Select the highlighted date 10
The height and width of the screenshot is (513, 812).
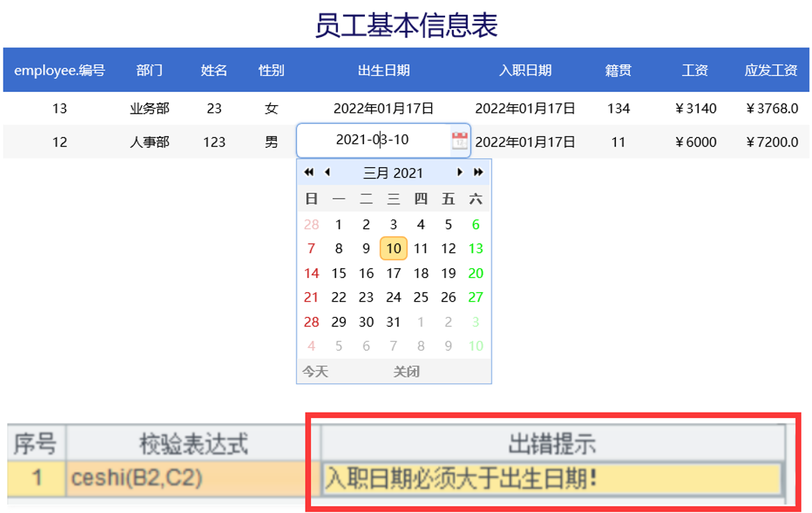pyautogui.click(x=393, y=248)
